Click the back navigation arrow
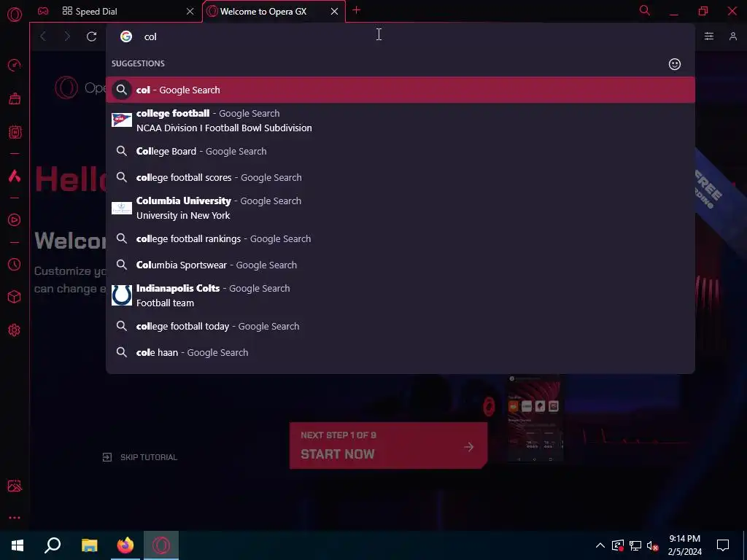747x560 pixels. [x=43, y=36]
